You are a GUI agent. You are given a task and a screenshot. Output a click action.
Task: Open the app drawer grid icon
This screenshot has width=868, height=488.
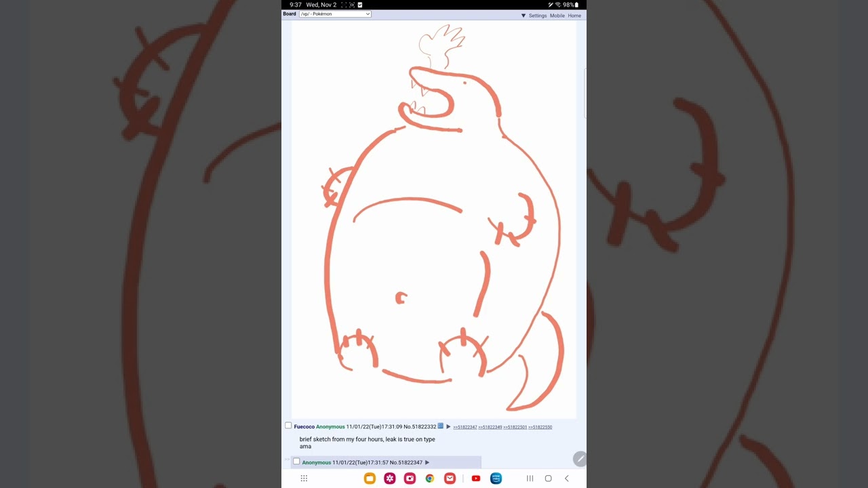coord(304,479)
